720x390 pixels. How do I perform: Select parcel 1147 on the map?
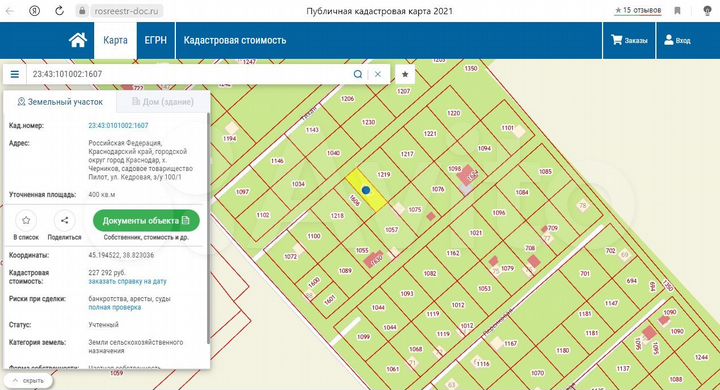click(611, 303)
